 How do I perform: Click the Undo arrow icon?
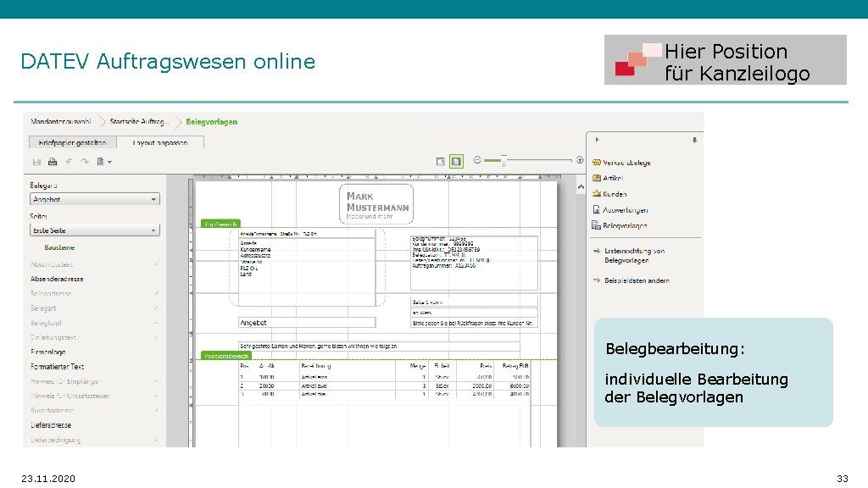pos(70,161)
